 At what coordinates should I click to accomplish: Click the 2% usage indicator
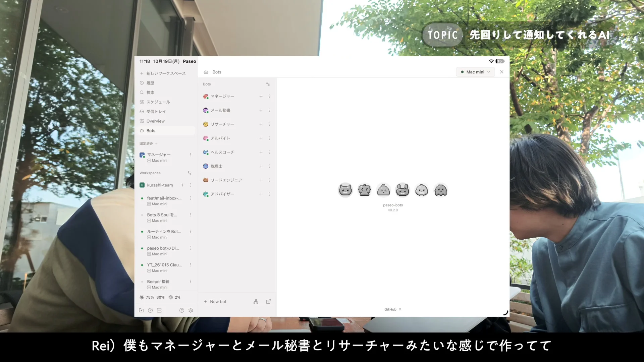pos(175,297)
